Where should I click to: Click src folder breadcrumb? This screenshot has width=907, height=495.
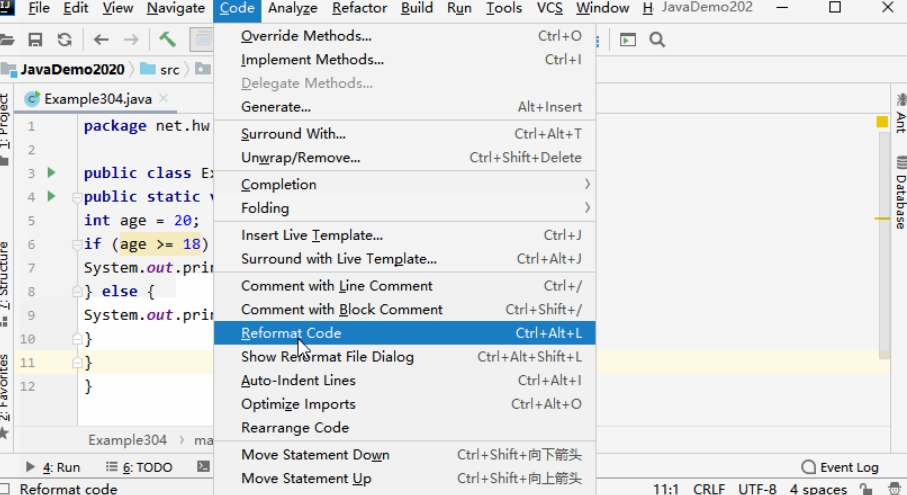161,69
